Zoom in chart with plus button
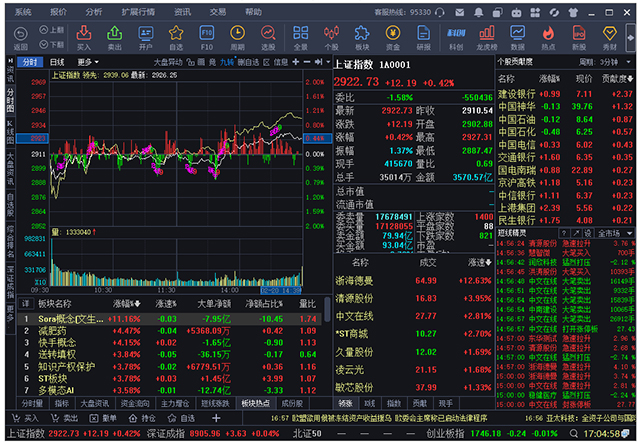This screenshot has height=444, width=640. point(296,62)
